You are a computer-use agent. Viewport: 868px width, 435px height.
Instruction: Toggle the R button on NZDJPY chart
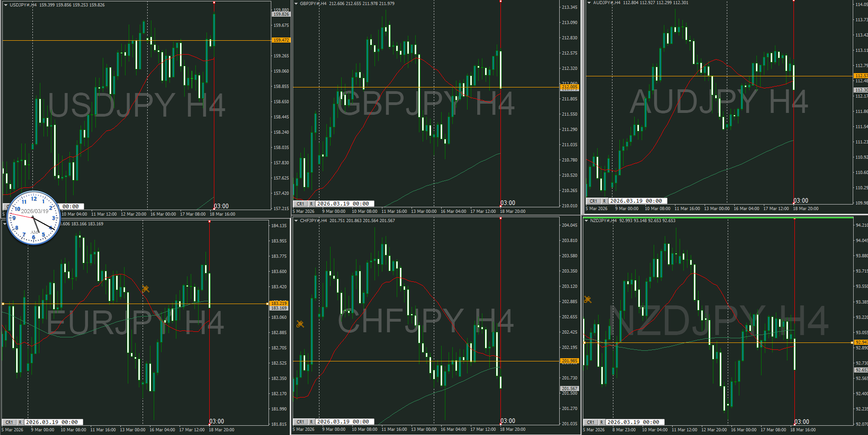tap(601, 422)
